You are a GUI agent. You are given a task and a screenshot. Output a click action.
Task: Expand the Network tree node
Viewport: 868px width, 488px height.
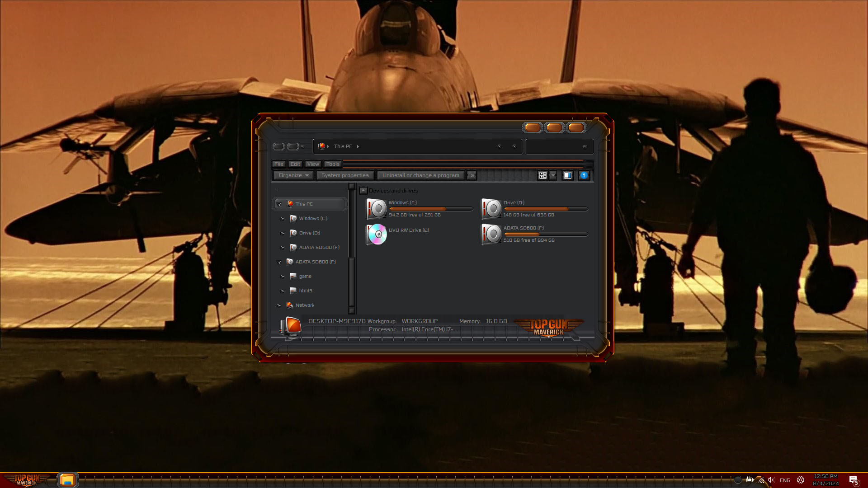279,305
